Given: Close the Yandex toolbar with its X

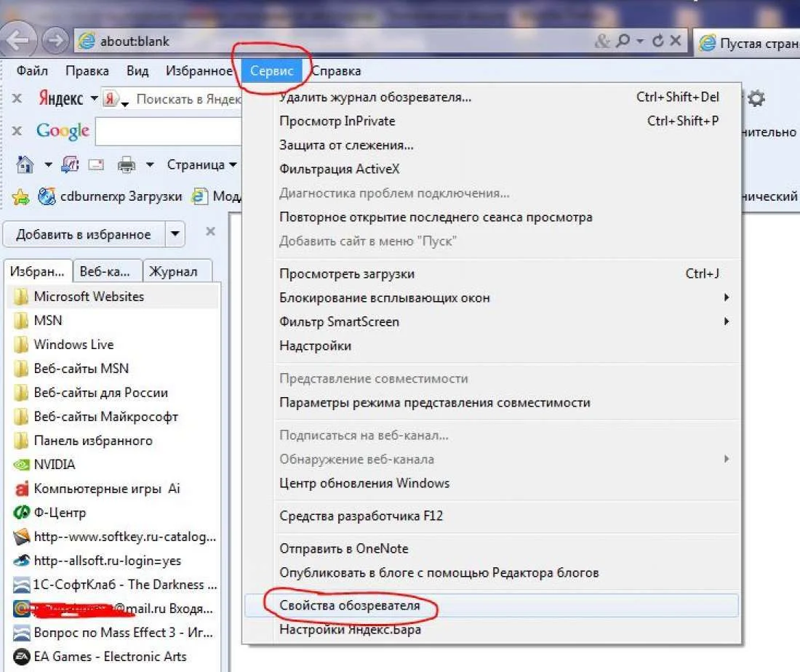Looking at the screenshot, I should pos(17,98).
